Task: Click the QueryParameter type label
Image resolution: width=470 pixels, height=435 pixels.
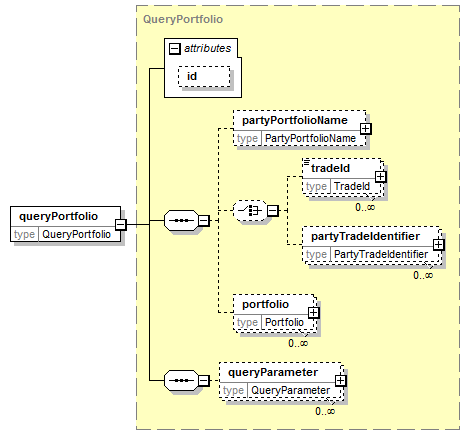Action: pyautogui.click(x=290, y=390)
